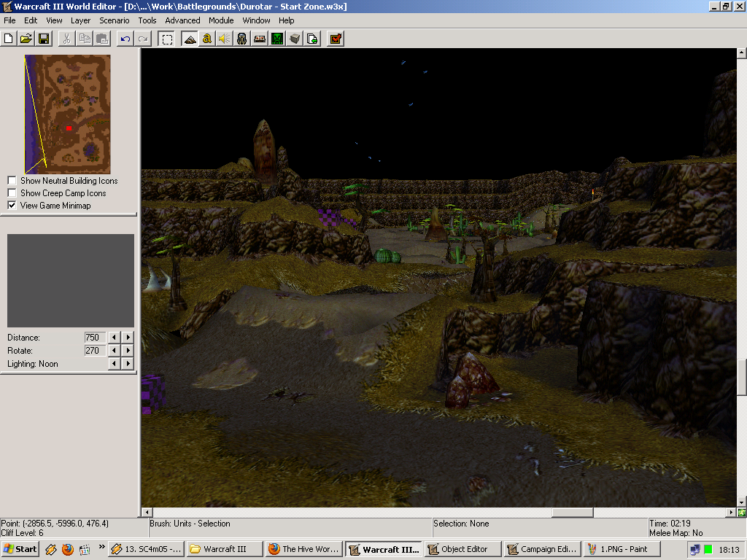This screenshot has width=747, height=560.
Task: Click the viewport scroll up arrow
Action: coord(742,52)
